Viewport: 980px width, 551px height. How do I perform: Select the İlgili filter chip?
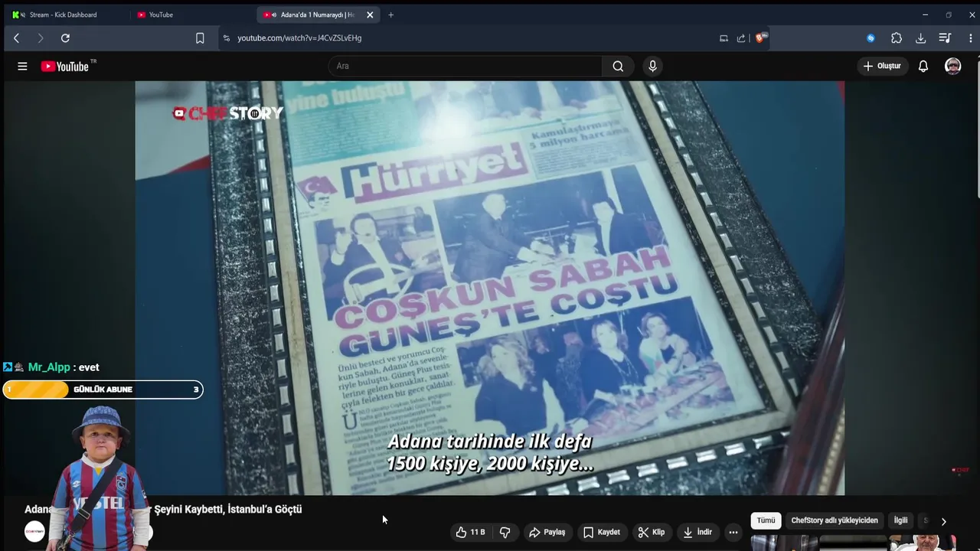[x=900, y=520]
